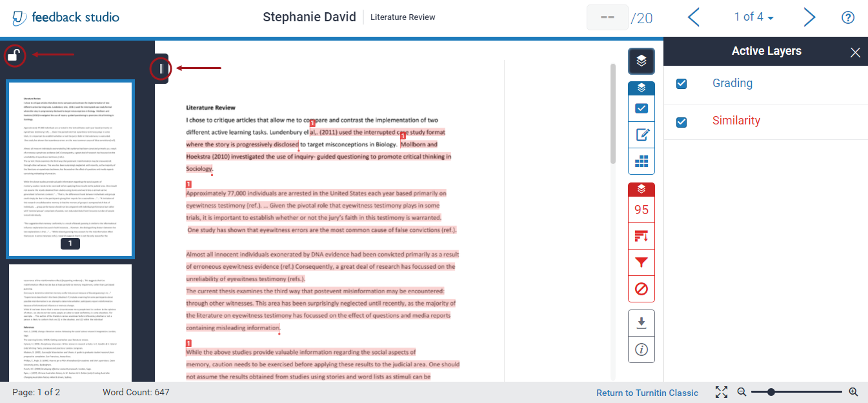Screen dimensions: 868x403
Task: Open the 95 similarity score
Action: tap(641, 210)
